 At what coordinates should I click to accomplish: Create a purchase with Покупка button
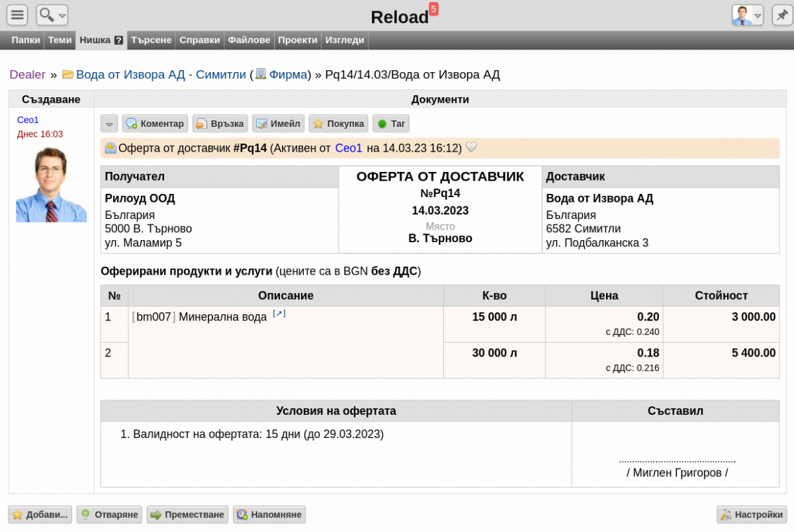pyautogui.click(x=339, y=124)
